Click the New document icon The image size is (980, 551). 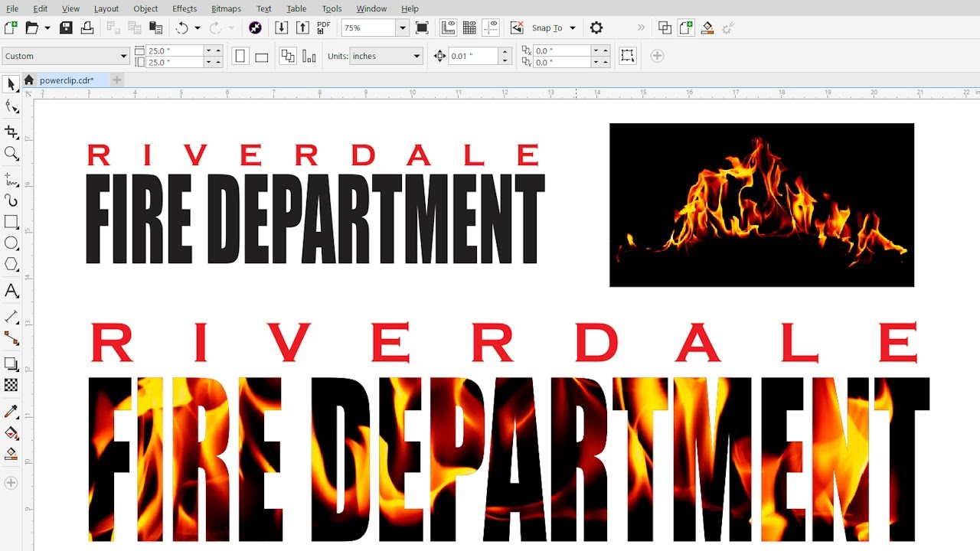pos(10,28)
